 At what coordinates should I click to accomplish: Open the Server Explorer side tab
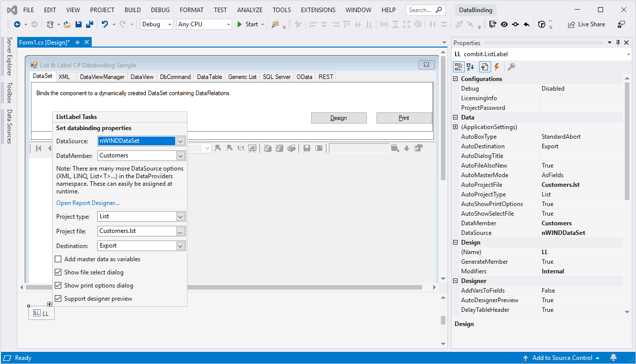9,56
